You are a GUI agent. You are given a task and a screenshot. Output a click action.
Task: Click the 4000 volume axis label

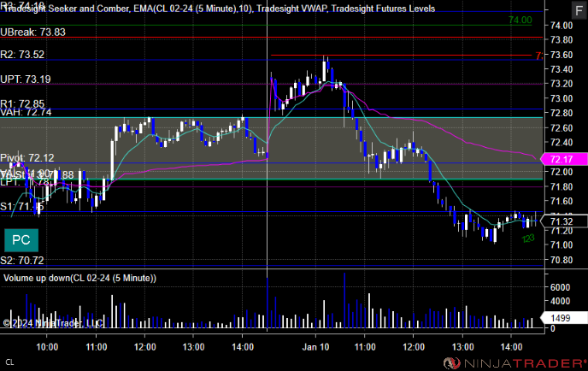pos(561,301)
